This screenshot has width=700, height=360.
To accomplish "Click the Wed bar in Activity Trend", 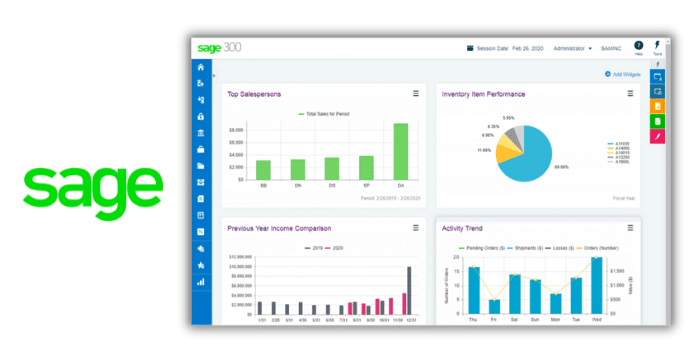I will (597, 285).
